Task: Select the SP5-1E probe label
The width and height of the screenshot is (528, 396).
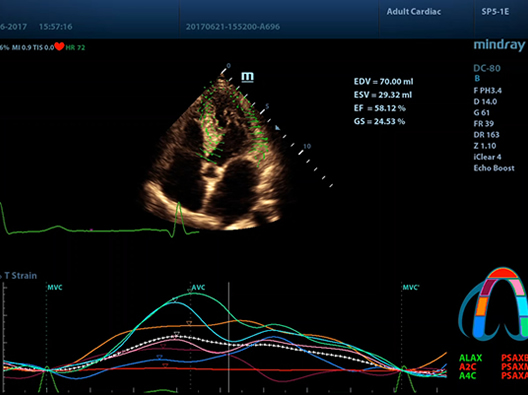Action: click(495, 12)
